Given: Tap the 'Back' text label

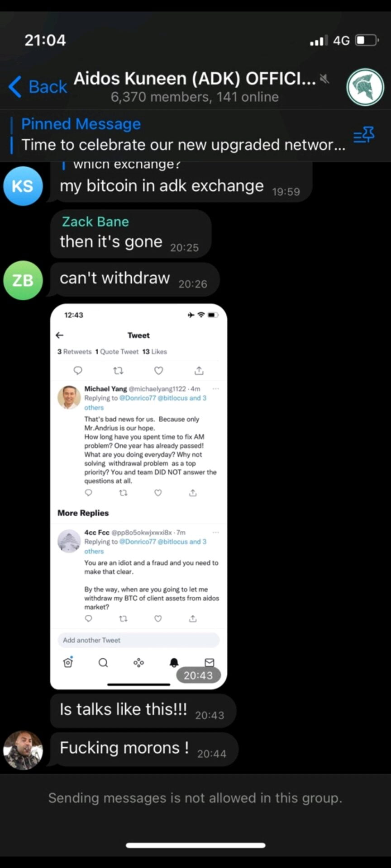Looking at the screenshot, I should (x=48, y=86).
